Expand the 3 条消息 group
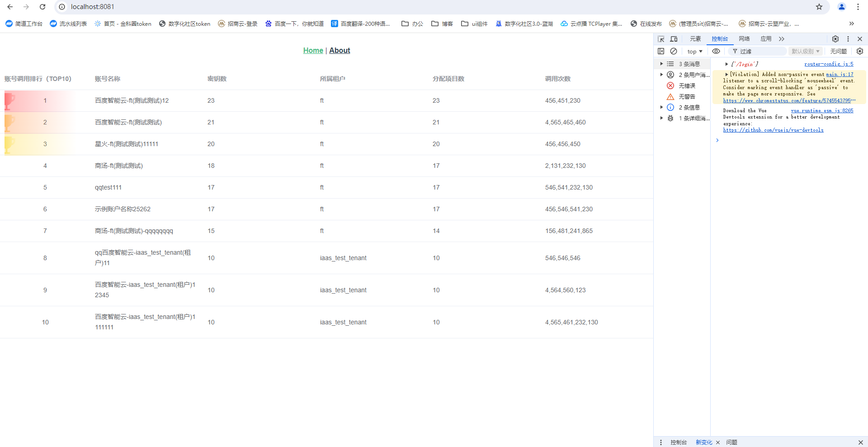The image size is (868, 447). click(661, 64)
